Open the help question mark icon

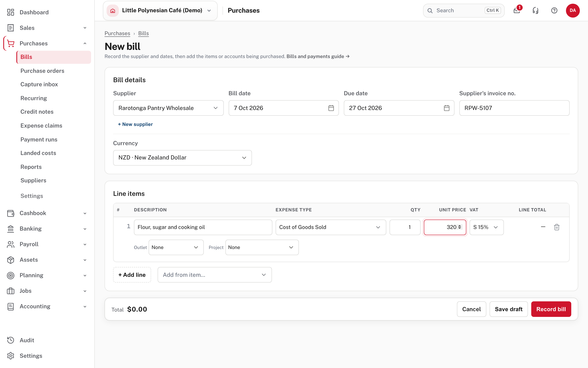click(554, 10)
